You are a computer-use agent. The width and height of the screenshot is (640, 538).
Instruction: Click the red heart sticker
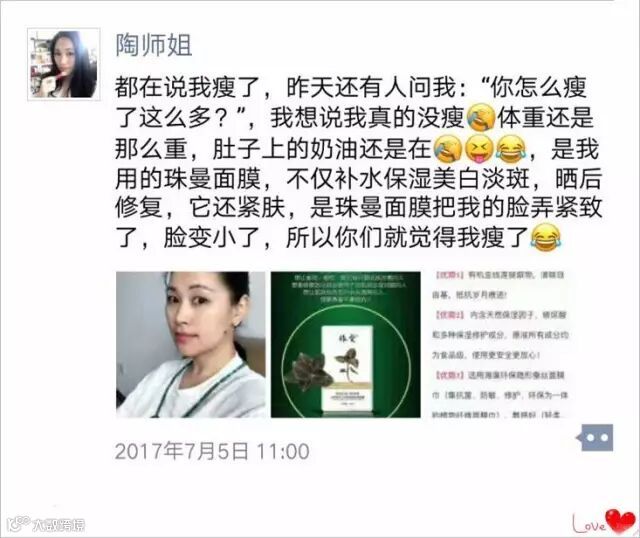[x=620, y=520]
